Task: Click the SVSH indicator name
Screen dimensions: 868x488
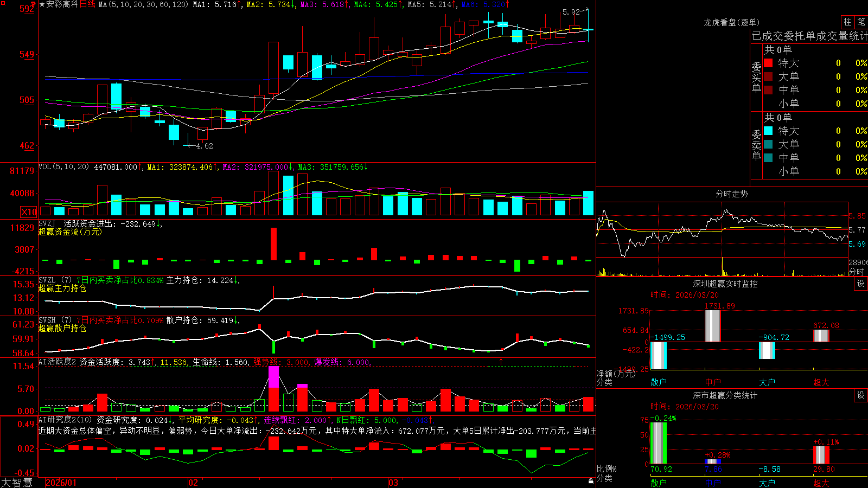Action: (47, 320)
